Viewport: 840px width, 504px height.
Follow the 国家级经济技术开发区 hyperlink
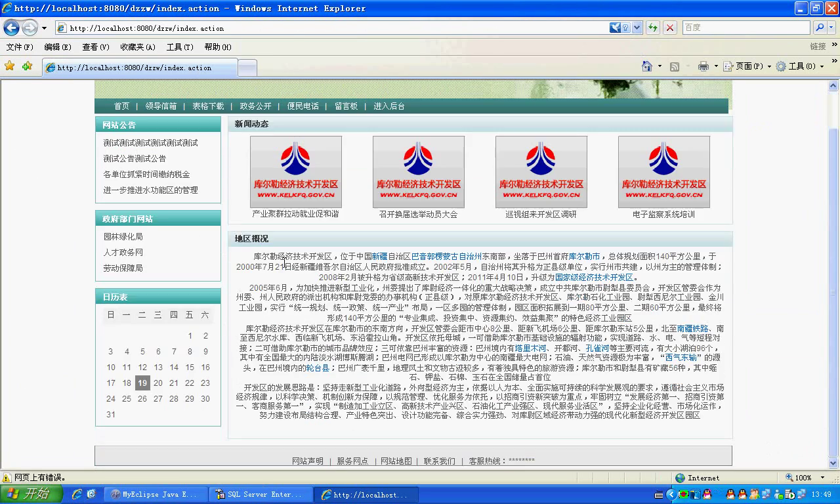(x=594, y=278)
